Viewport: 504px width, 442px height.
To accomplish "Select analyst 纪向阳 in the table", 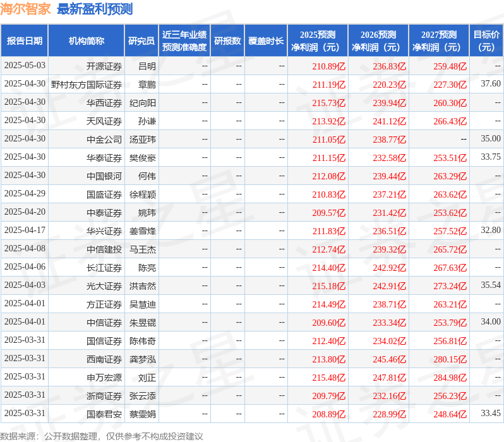I will tap(143, 102).
